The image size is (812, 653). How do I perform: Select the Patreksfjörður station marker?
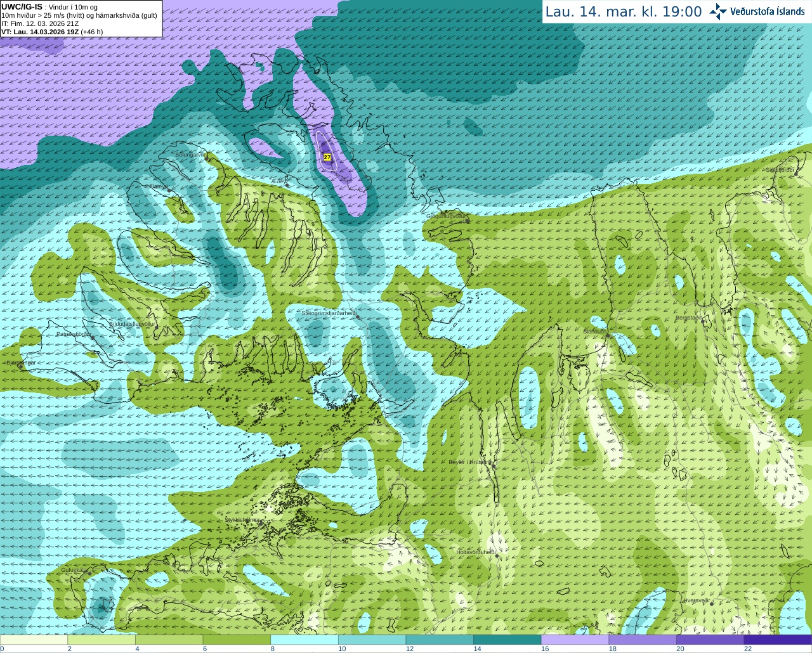(93, 337)
